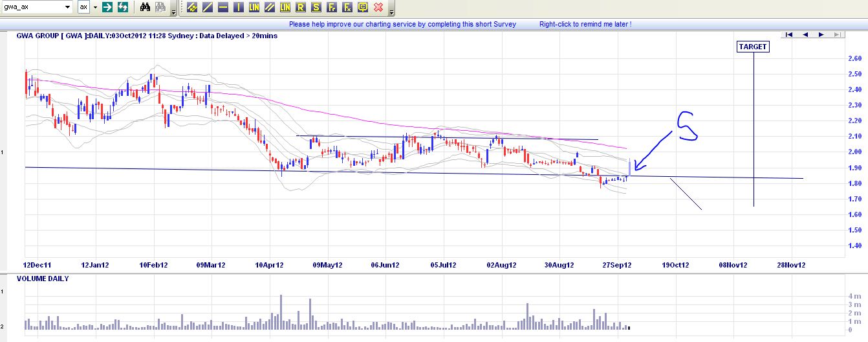
Task: Click 'Right-click to remind me later' text
Action: 585,24
